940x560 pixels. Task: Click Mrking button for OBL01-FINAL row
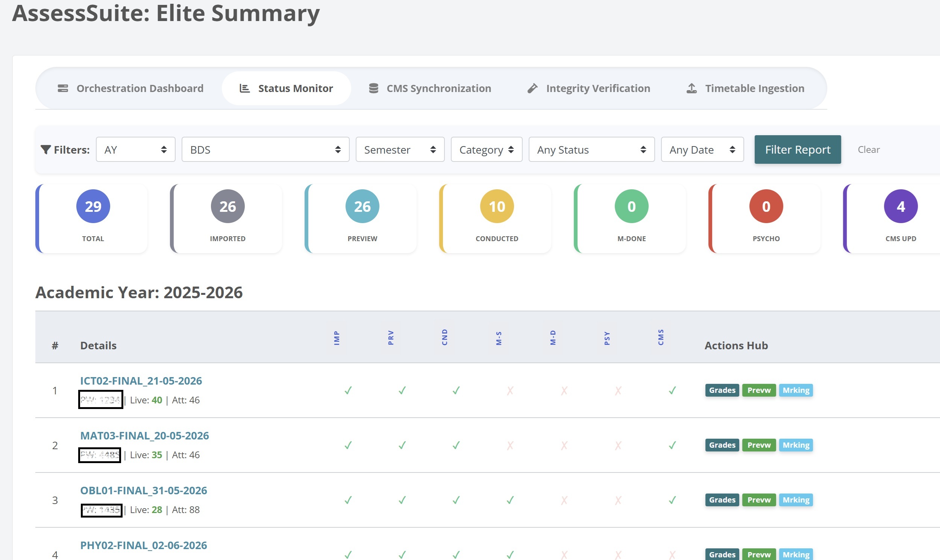(x=796, y=500)
